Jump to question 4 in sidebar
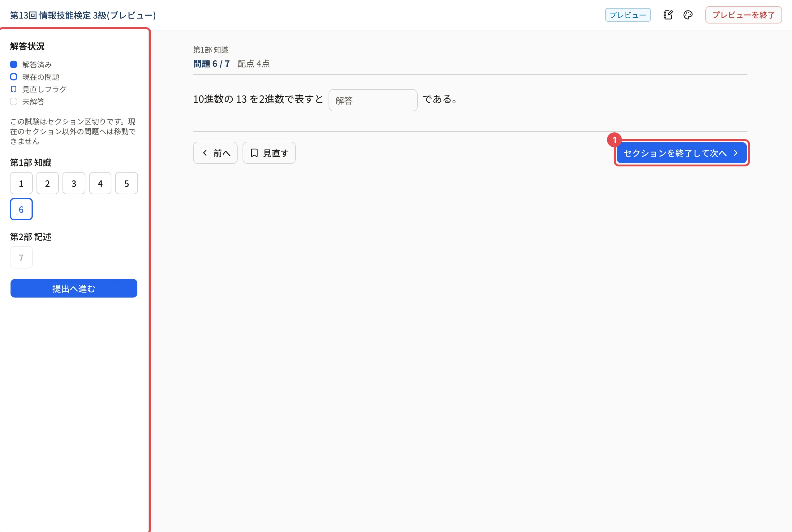 [x=100, y=183]
